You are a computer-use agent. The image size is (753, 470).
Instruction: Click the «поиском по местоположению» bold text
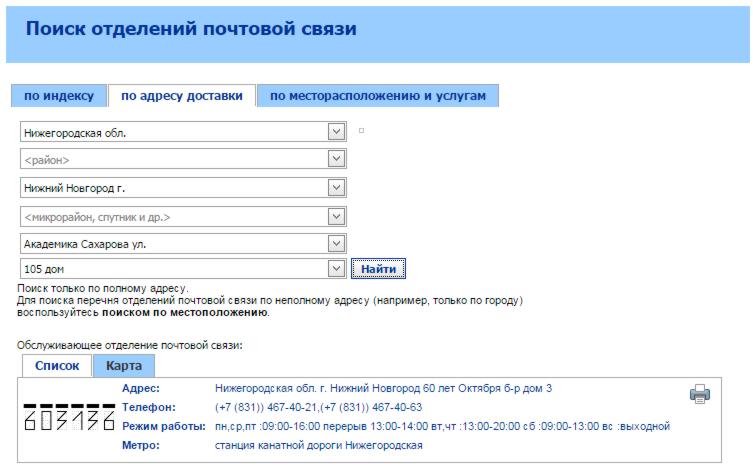click(x=183, y=312)
